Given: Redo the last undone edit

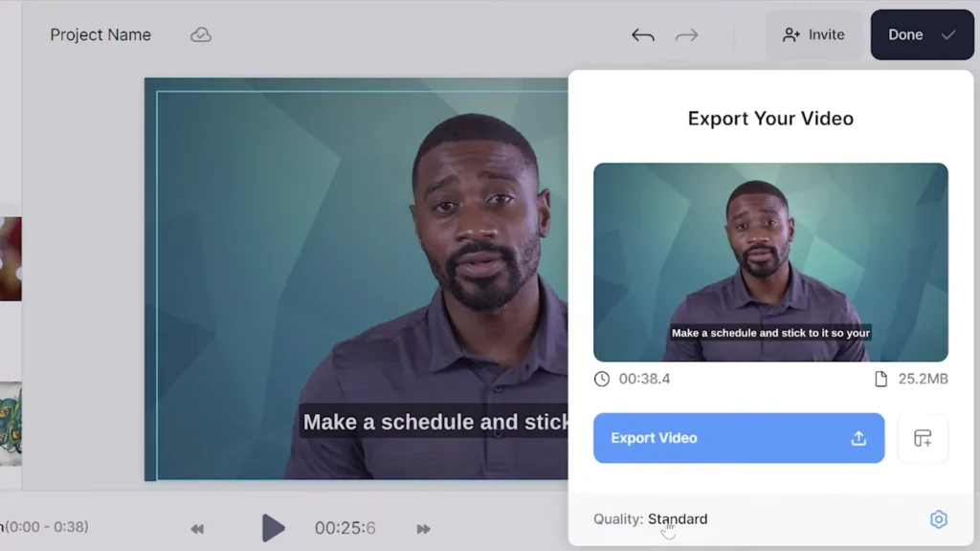Looking at the screenshot, I should [686, 35].
